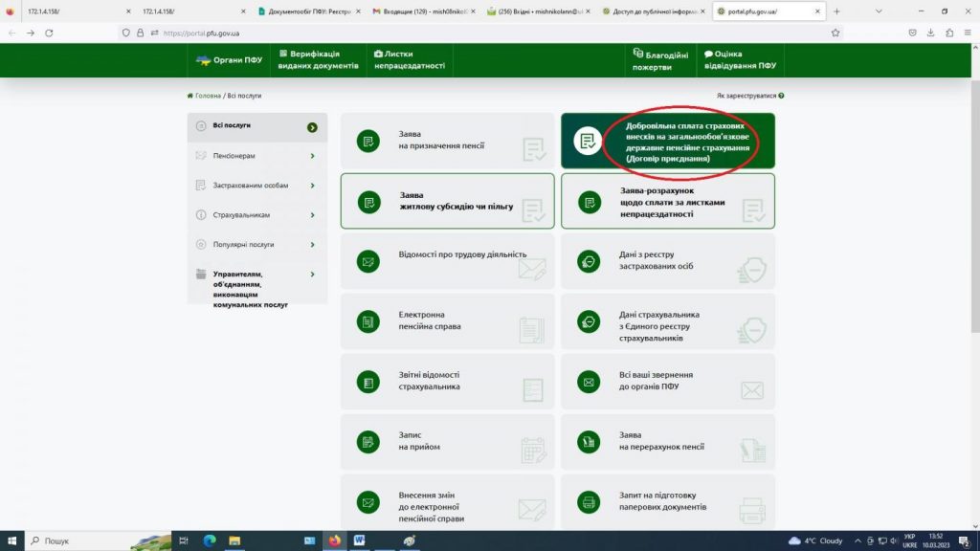Expand the Застрахованим особам sidebar section
The width and height of the screenshot is (980, 551).
tap(256, 186)
